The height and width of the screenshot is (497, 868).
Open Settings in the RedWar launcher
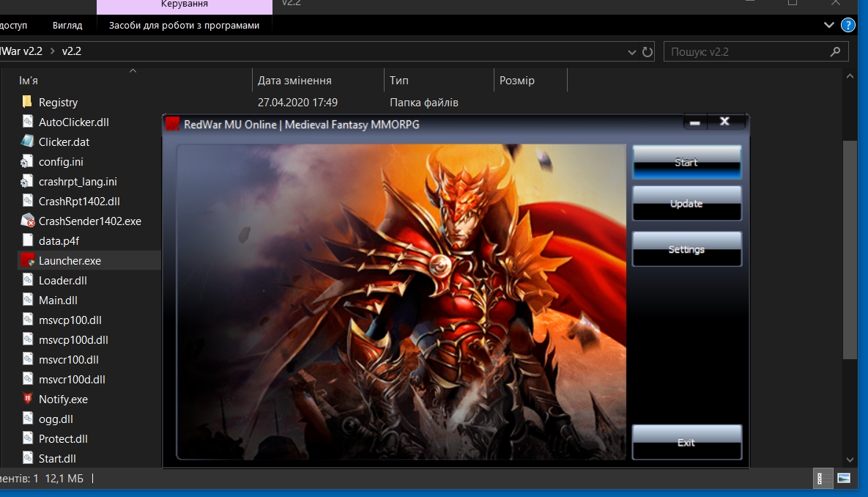coord(686,249)
